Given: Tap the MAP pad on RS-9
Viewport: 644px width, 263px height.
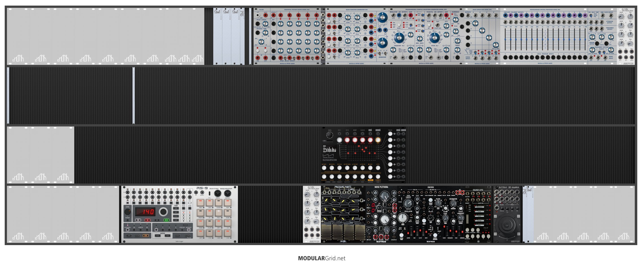Looking at the screenshot, I should pos(228,203).
